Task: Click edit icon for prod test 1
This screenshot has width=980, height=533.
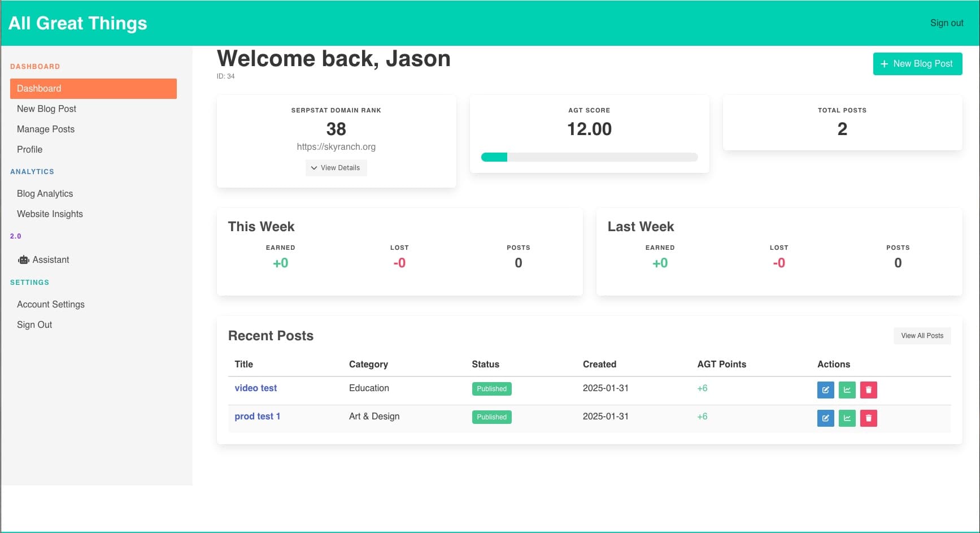Action: click(x=825, y=418)
